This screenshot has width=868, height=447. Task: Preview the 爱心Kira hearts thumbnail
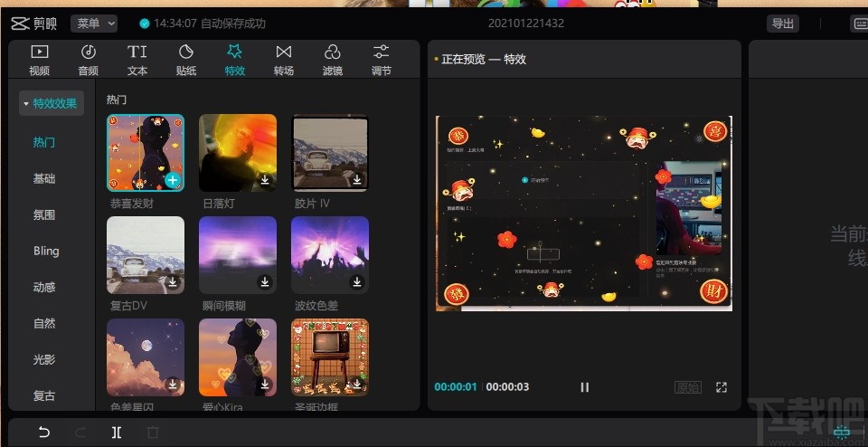click(238, 357)
